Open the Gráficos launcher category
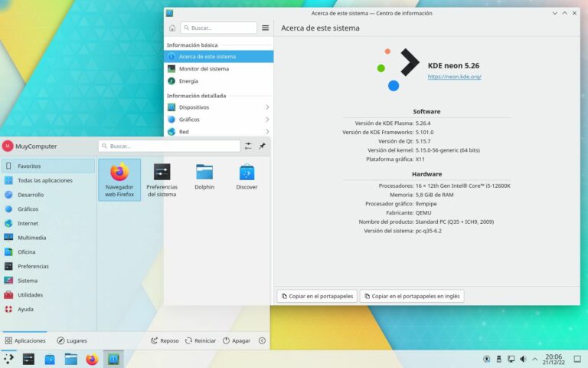Screen dimensions: 588x368 point(48,209)
